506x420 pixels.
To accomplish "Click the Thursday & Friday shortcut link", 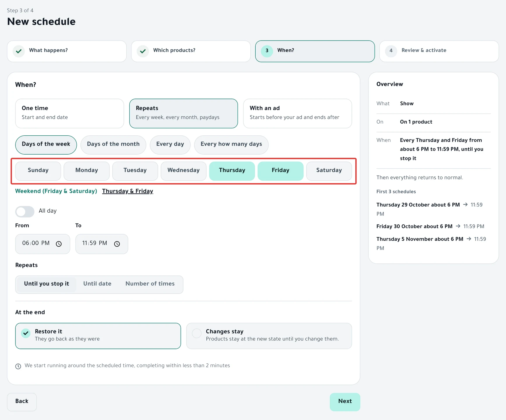I will 128,191.
